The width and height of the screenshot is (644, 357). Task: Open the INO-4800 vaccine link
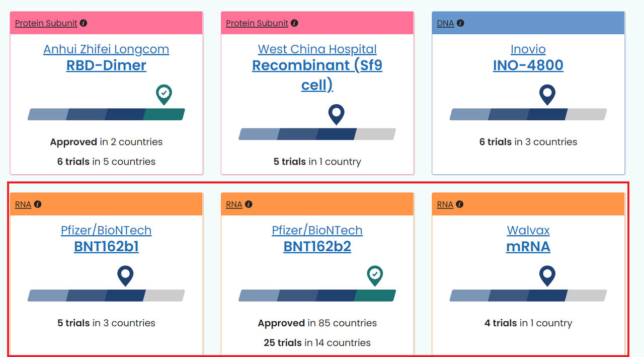pyautogui.click(x=528, y=65)
